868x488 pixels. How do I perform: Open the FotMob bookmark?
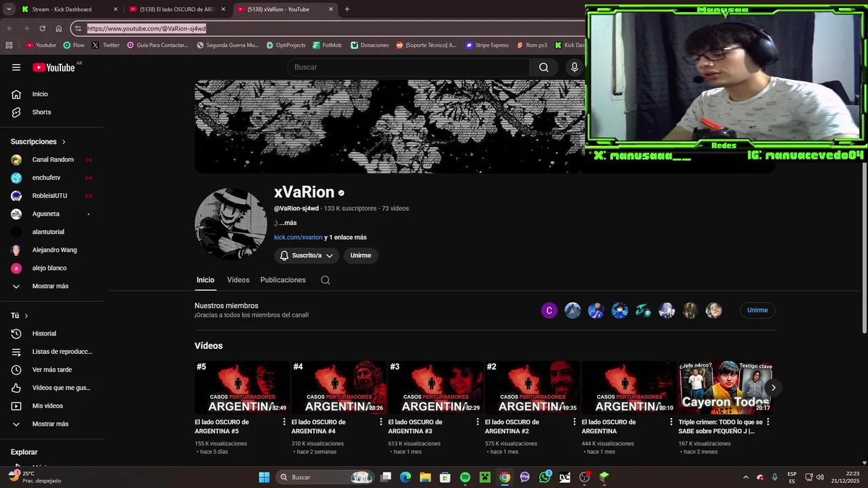328,45
